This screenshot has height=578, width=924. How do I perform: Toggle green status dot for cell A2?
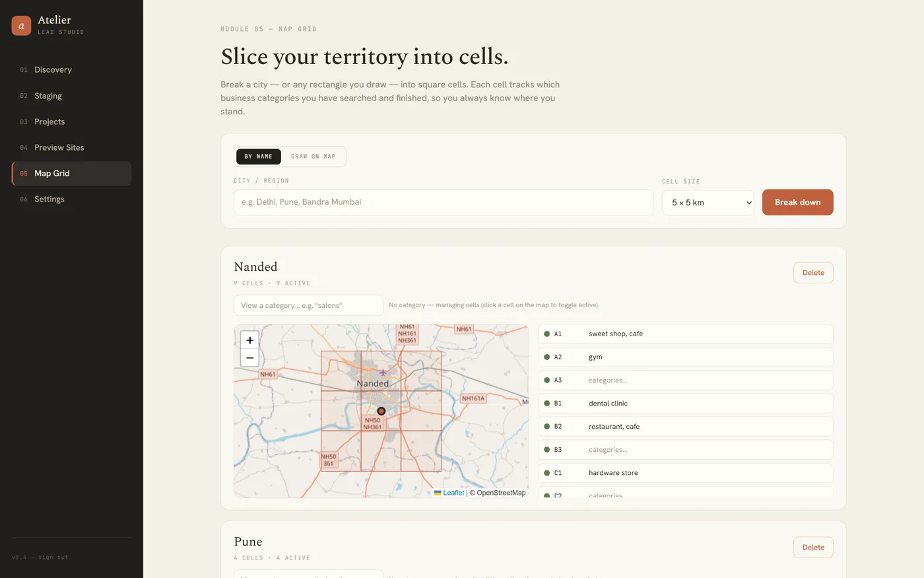546,357
